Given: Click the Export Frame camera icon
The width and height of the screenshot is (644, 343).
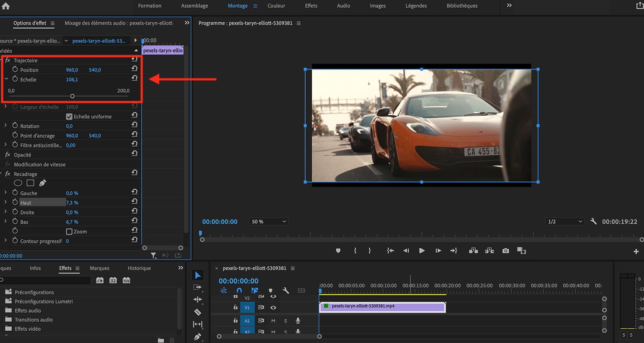Looking at the screenshot, I should pyautogui.click(x=506, y=251).
